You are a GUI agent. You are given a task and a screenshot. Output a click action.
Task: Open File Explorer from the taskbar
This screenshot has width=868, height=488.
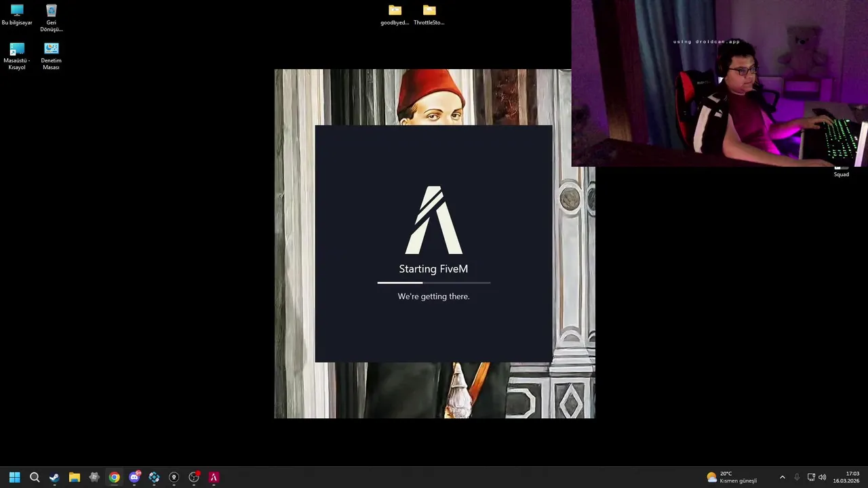pyautogui.click(x=75, y=477)
